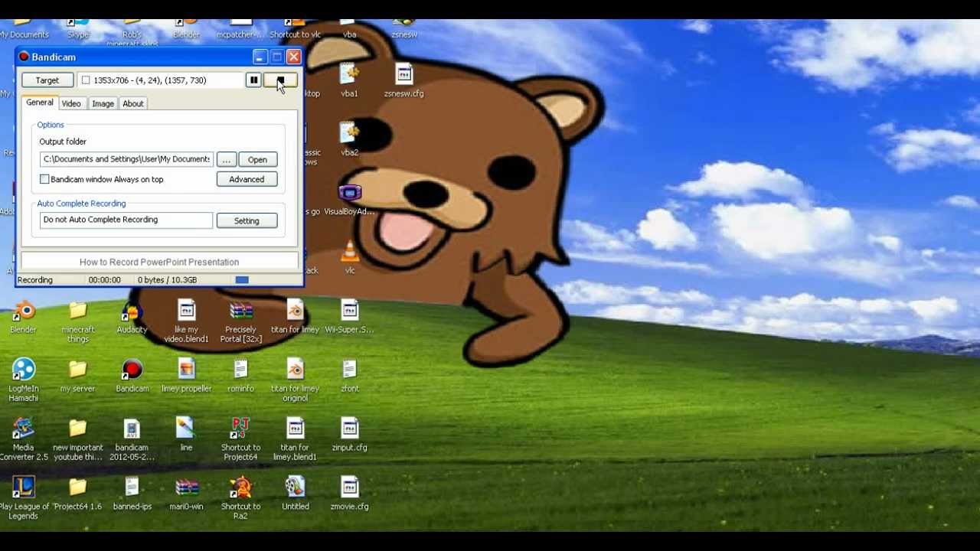The width and height of the screenshot is (980, 551).
Task: Click the Do not Auto Complete Recording field
Action: 126,220
